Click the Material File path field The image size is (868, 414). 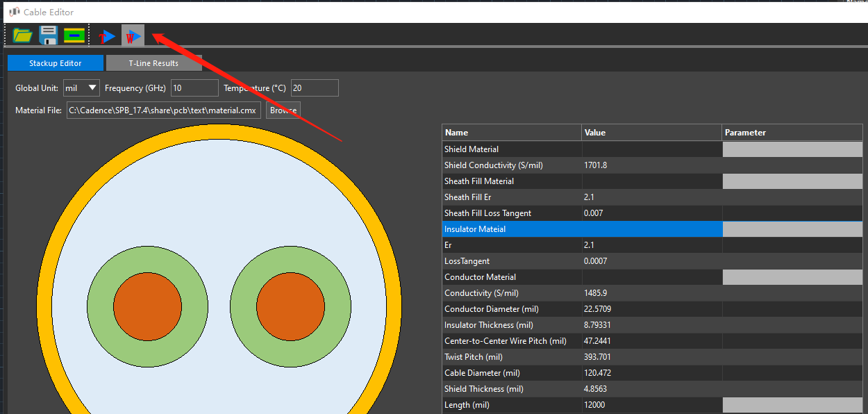(x=164, y=110)
